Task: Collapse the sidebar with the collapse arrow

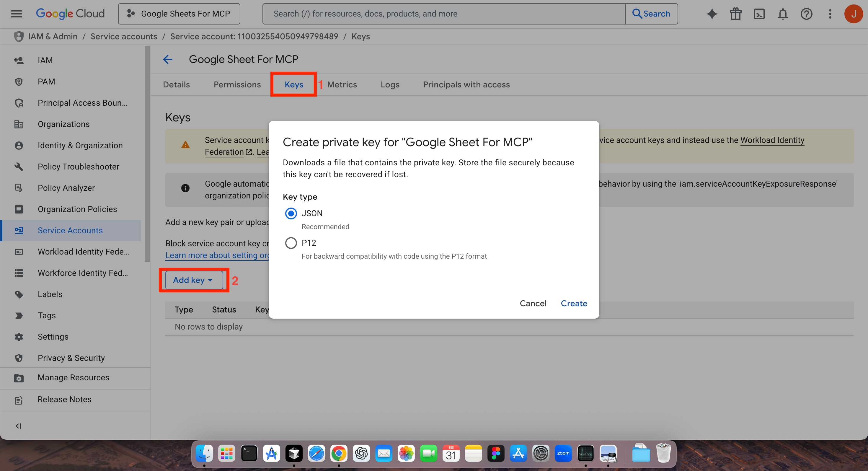Action: (19, 426)
